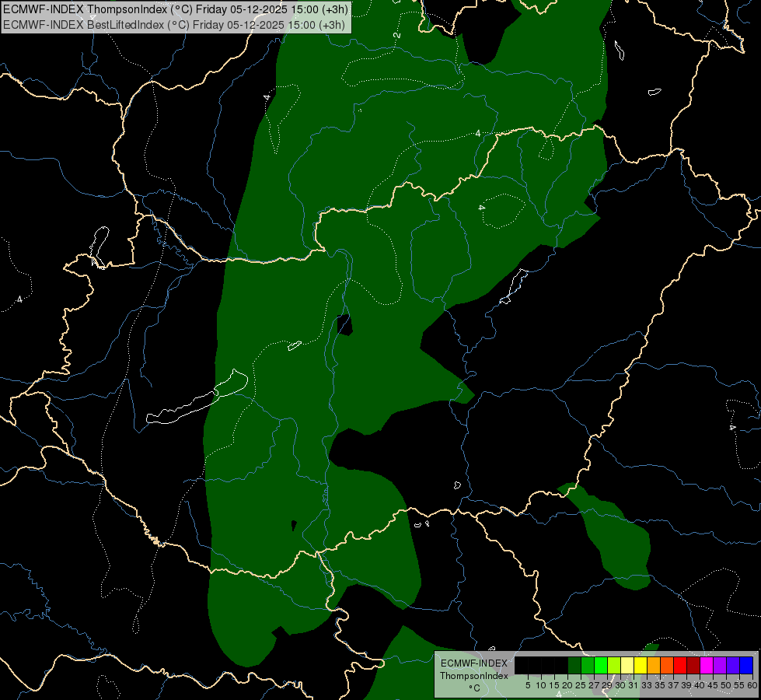Choose the orange 33-35 legend swatch
The width and height of the screenshot is (761, 700).
click(654, 665)
